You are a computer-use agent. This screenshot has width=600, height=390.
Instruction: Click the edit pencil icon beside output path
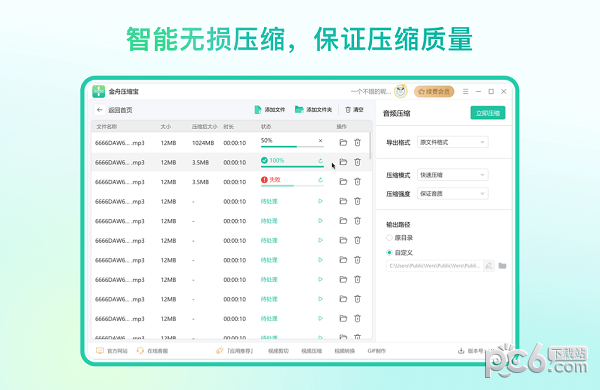click(489, 266)
